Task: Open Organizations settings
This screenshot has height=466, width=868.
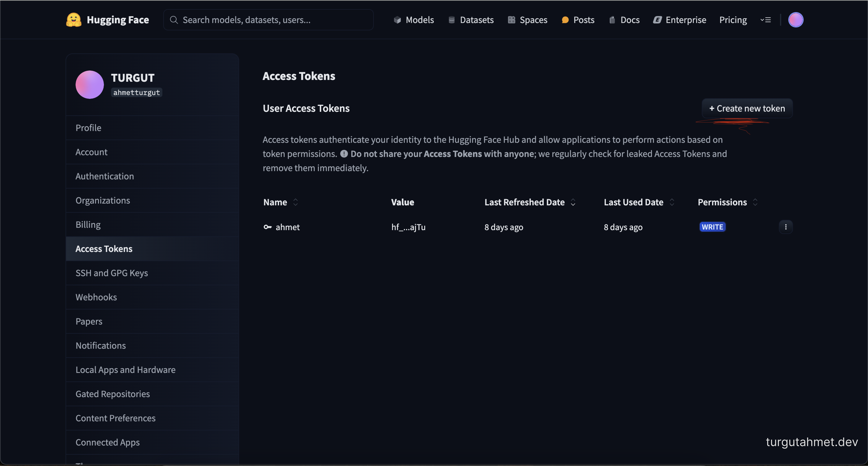Action: pyautogui.click(x=152, y=201)
